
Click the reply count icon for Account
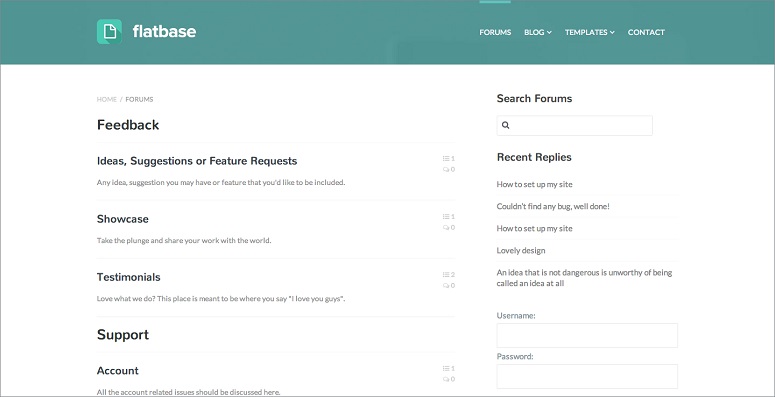(446, 379)
